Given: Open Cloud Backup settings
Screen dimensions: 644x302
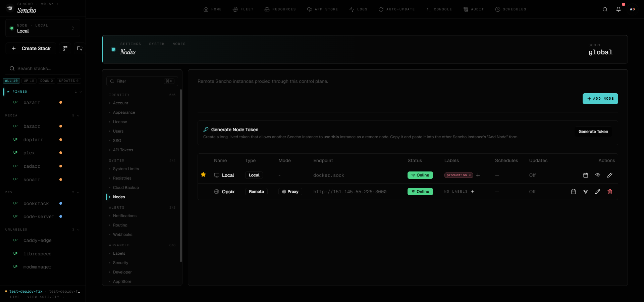Looking at the screenshot, I should (x=126, y=188).
